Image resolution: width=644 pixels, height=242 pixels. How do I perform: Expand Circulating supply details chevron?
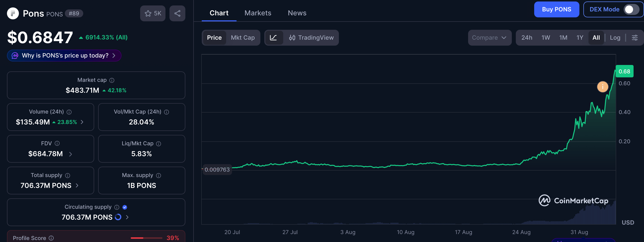[127, 217]
